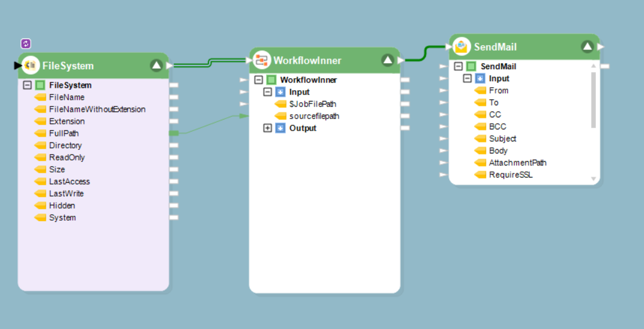Viewport: 644px width, 329px height.
Task: Click the SendMail envelope header icon
Action: [x=462, y=46]
